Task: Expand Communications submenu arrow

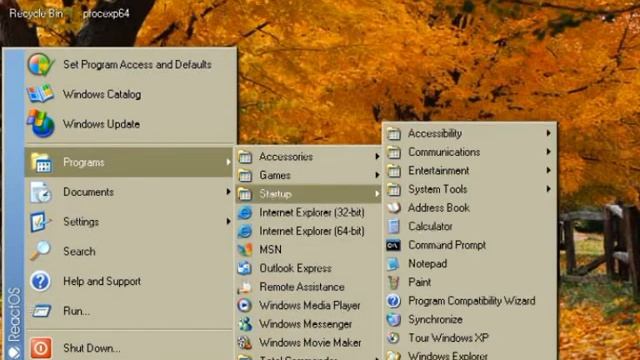Action: pyautogui.click(x=549, y=152)
